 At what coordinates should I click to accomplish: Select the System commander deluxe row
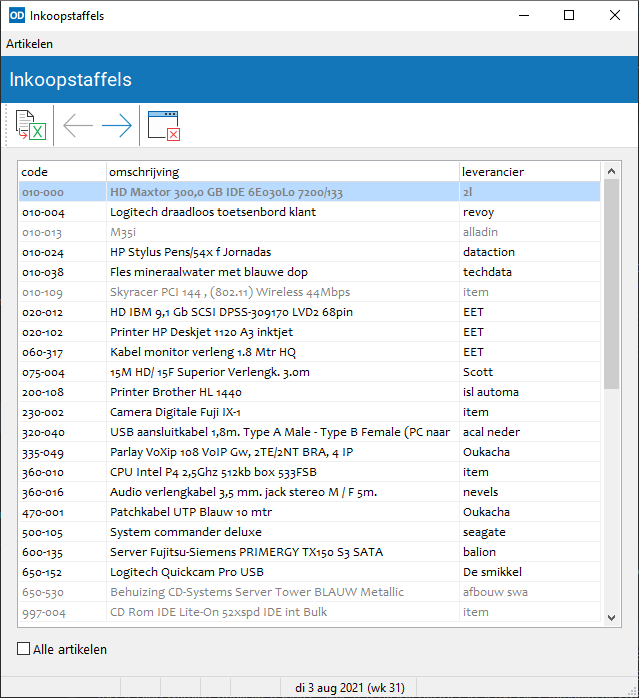click(309, 532)
